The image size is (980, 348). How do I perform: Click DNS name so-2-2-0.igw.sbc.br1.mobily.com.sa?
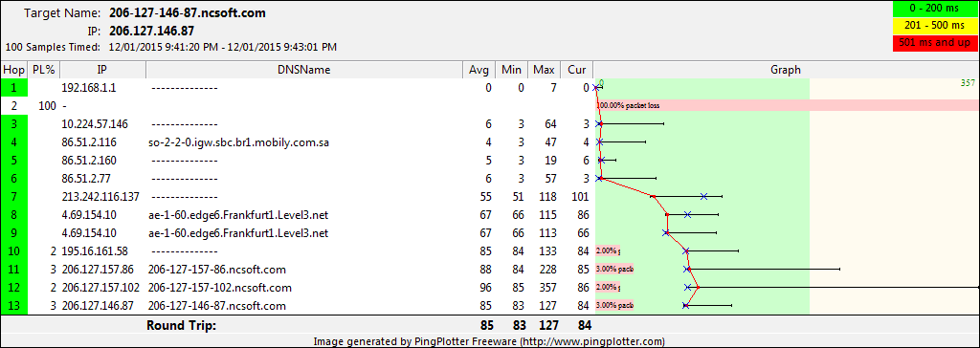coord(238,142)
